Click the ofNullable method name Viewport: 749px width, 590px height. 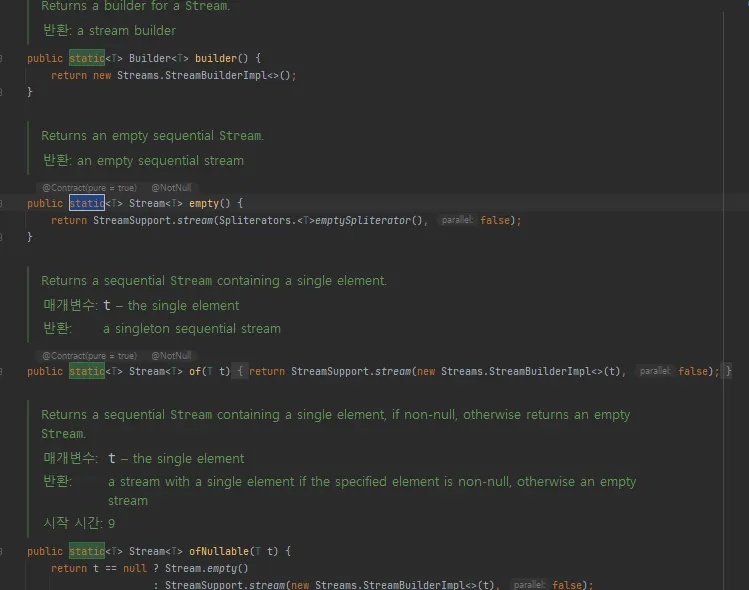(x=219, y=551)
